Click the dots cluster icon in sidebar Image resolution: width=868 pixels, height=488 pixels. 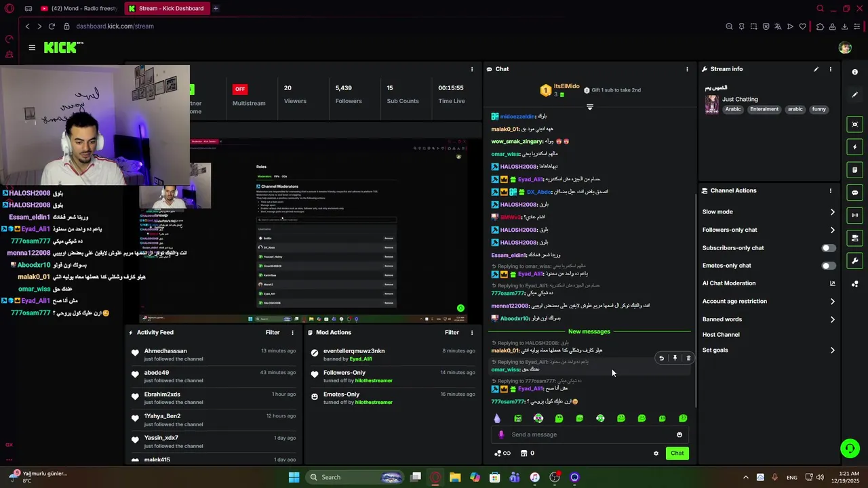pyautogui.click(x=854, y=284)
